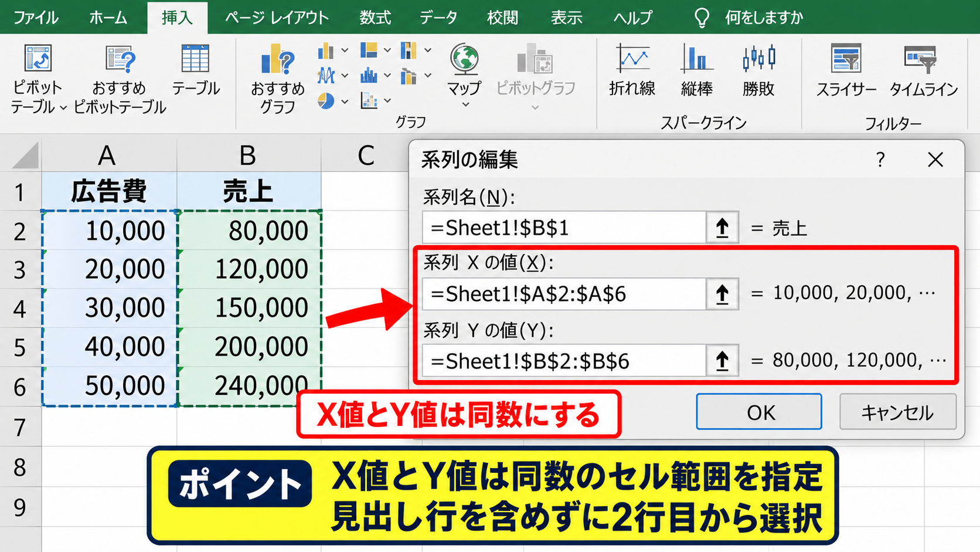Insert a 折れ線 sparkline
Screen dimensions: 980x552
(x=632, y=70)
